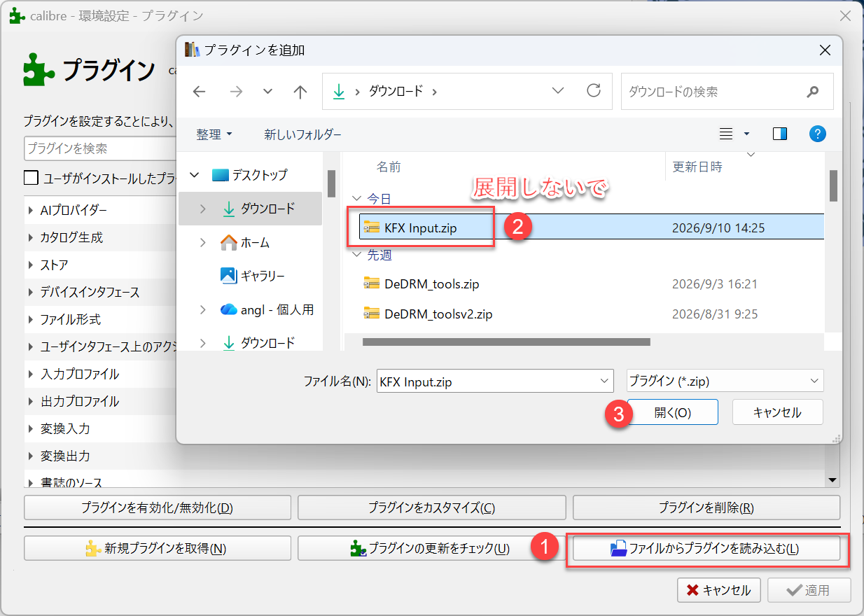
Task: Click the ファイル名 text field
Action: tap(487, 381)
